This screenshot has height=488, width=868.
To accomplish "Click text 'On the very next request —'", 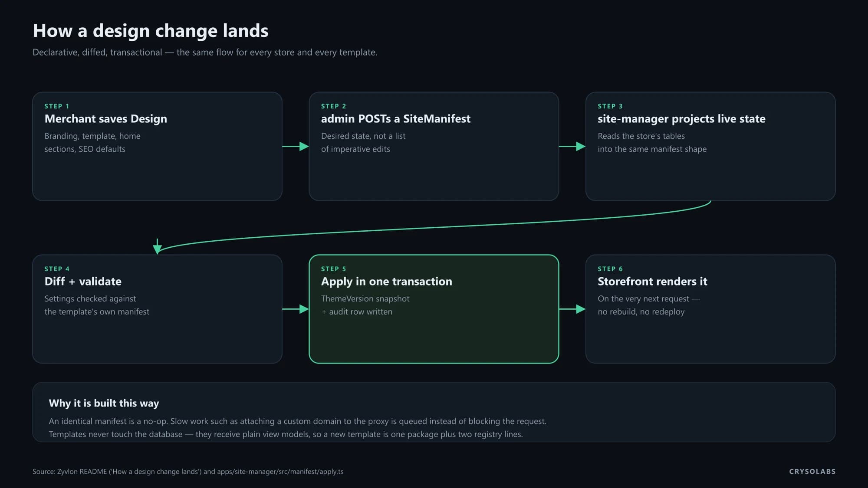I will click(648, 299).
